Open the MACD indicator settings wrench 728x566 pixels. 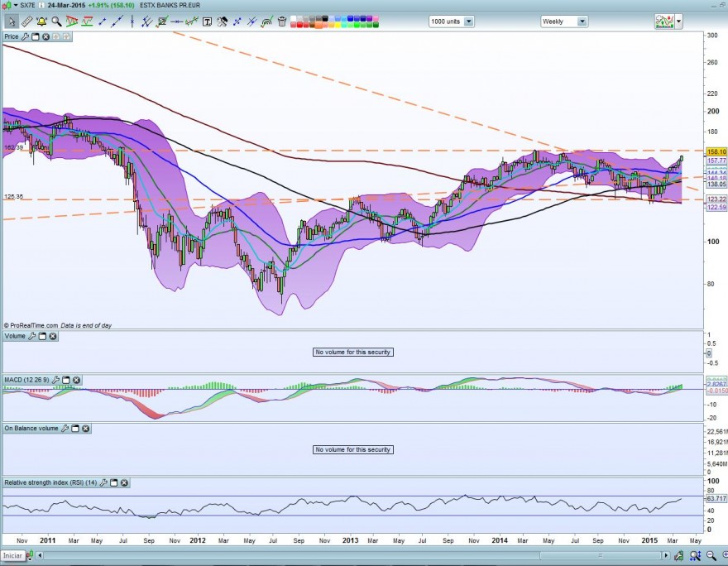[x=56, y=379]
